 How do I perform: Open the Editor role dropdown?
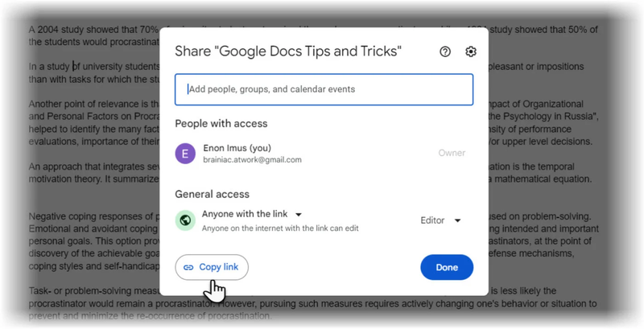pos(440,220)
